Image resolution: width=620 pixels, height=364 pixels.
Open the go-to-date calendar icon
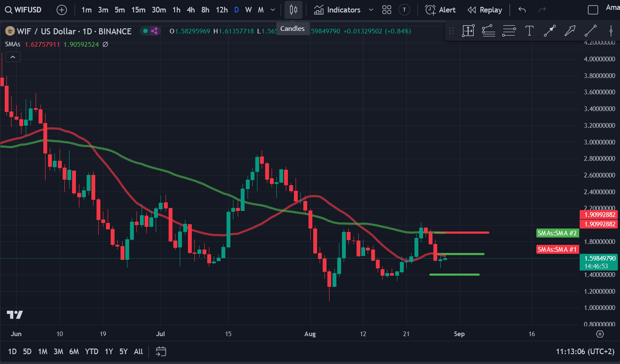[161, 352]
